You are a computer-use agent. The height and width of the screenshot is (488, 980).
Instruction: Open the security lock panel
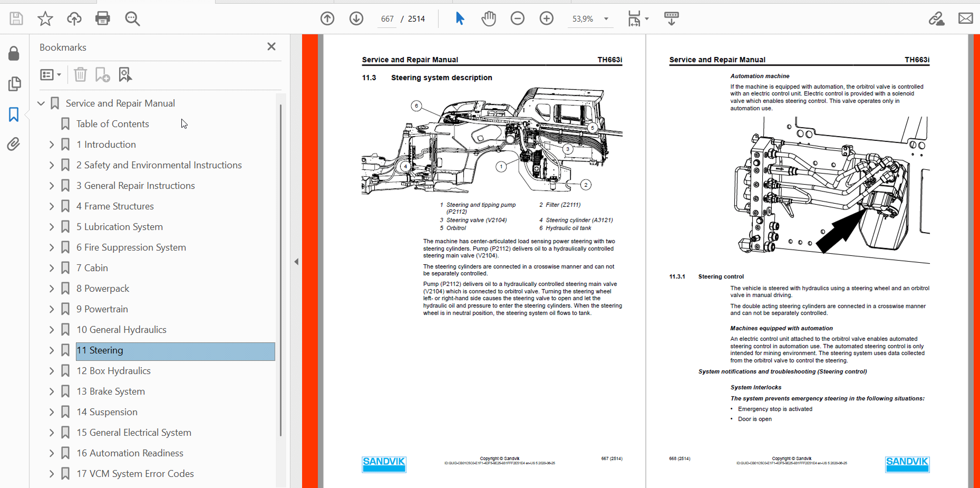click(14, 53)
